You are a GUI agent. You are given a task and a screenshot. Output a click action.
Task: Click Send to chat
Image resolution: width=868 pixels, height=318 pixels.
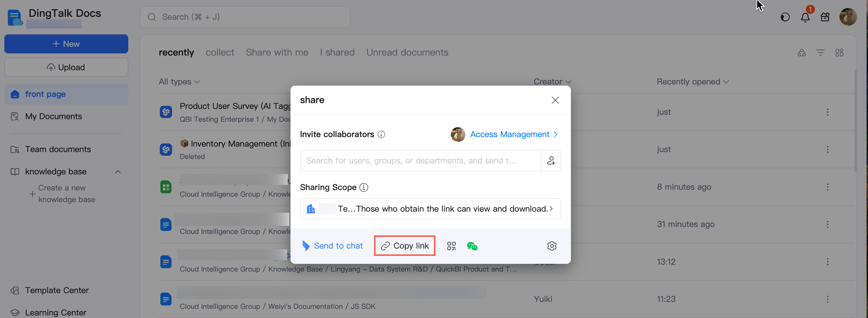click(332, 246)
